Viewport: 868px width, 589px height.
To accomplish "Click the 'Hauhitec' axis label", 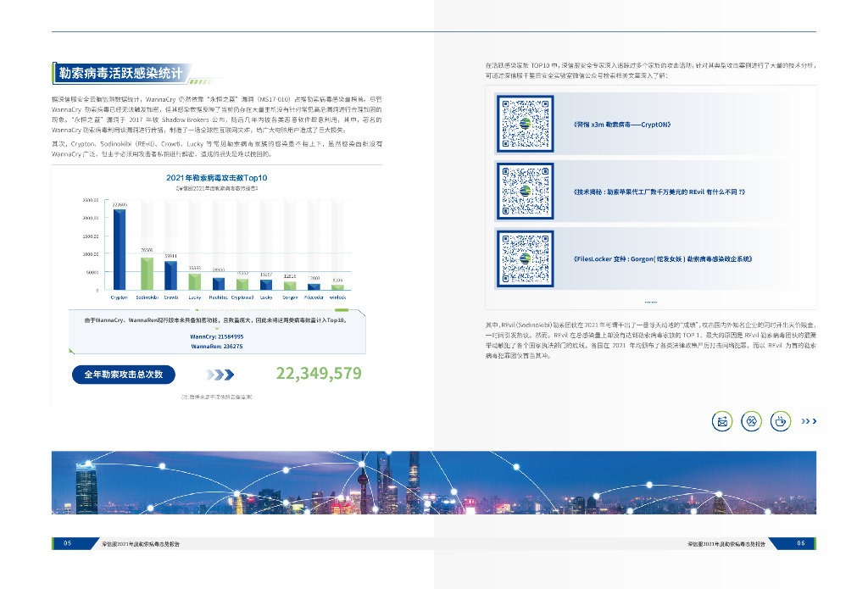I will click(x=218, y=297).
